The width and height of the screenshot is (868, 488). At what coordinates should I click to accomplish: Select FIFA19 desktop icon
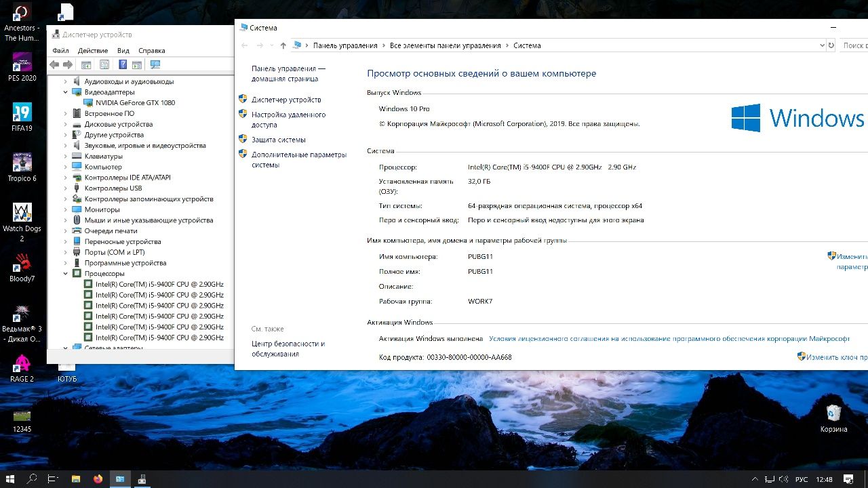(x=22, y=117)
